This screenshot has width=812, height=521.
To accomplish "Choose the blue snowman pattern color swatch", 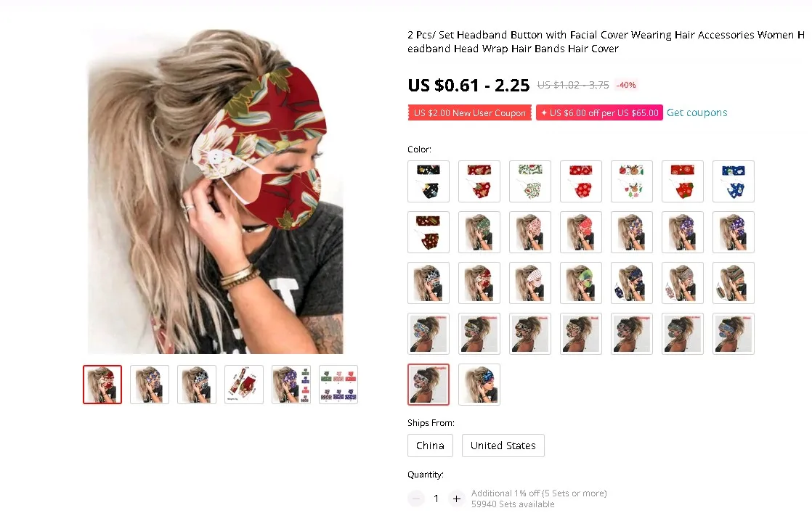I will pyautogui.click(x=734, y=181).
